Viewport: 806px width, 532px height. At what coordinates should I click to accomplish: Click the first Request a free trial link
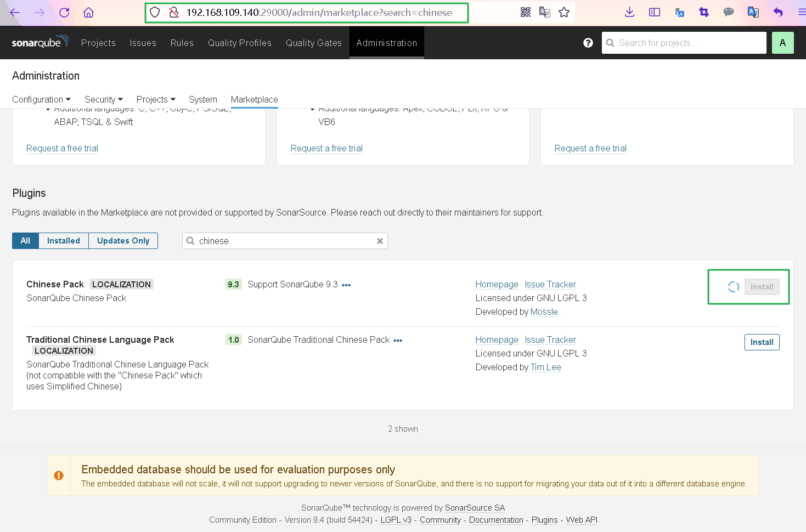63,148
